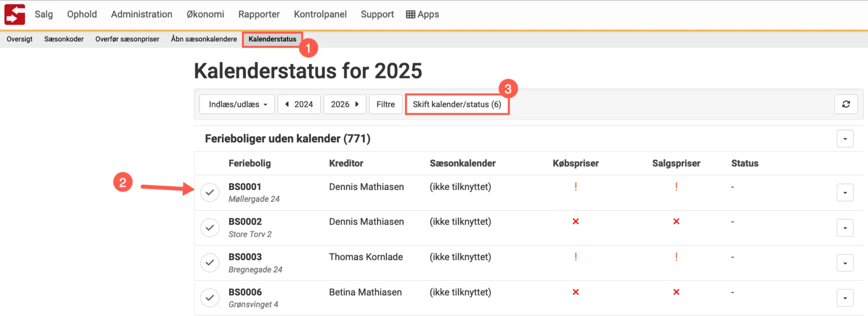Click BS0002 purchase price red cross

575,221
